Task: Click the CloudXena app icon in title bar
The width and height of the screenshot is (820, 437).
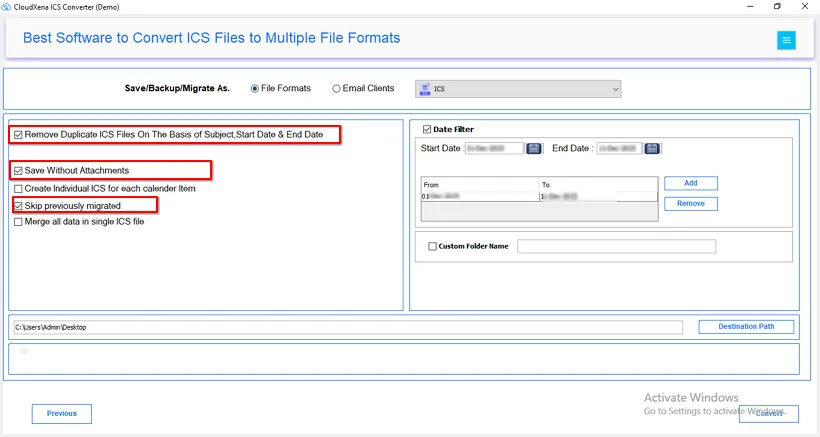Action: coord(6,7)
